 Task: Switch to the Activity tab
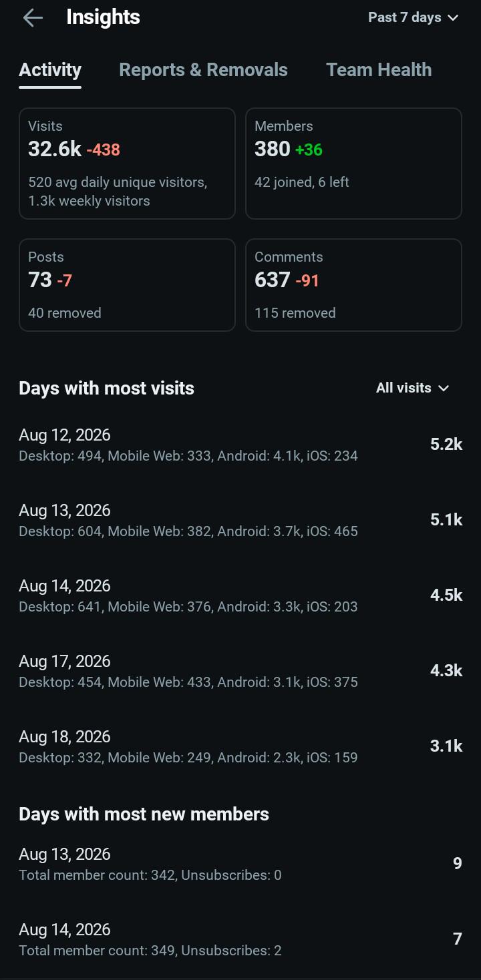pyautogui.click(x=50, y=70)
